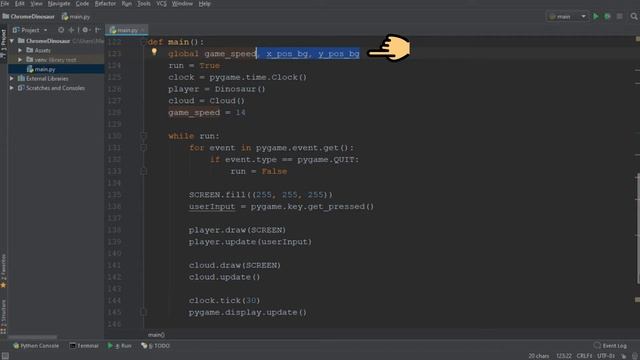This screenshot has width=640, height=360.
Task: Click the lock read-only status icon
Action: pyautogui.click(x=624, y=356)
